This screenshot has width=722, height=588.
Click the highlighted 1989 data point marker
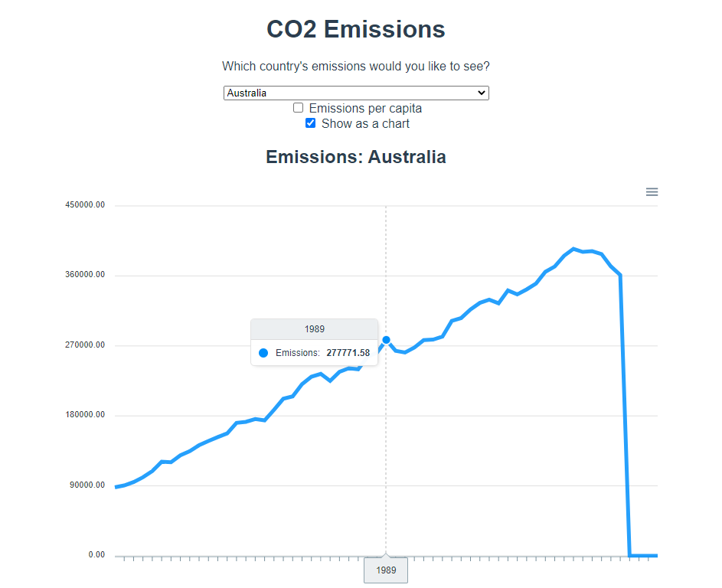click(386, 340)
